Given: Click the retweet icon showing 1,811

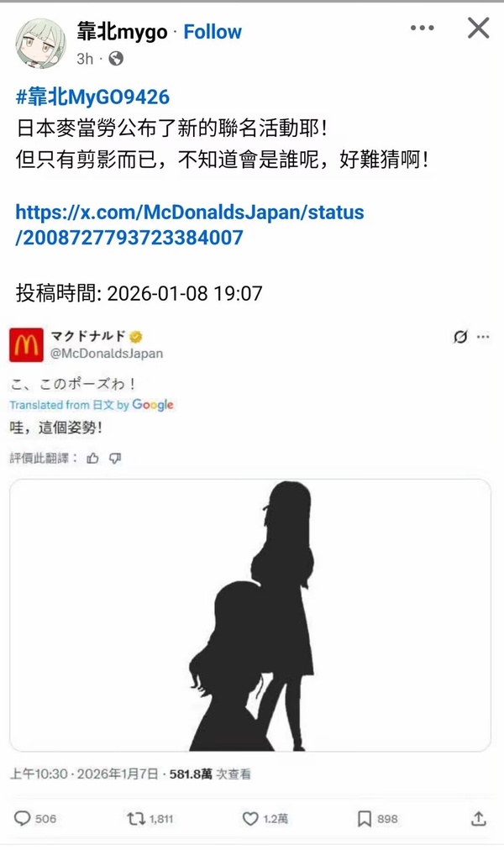Looking at the screenshot, I should click(135, 819).
